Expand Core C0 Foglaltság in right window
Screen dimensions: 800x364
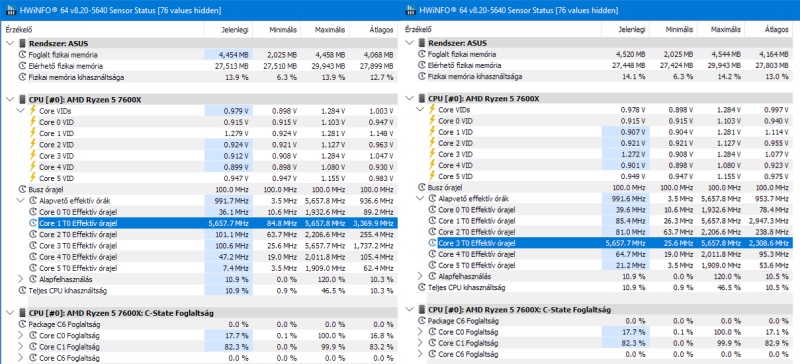[420, 332]
